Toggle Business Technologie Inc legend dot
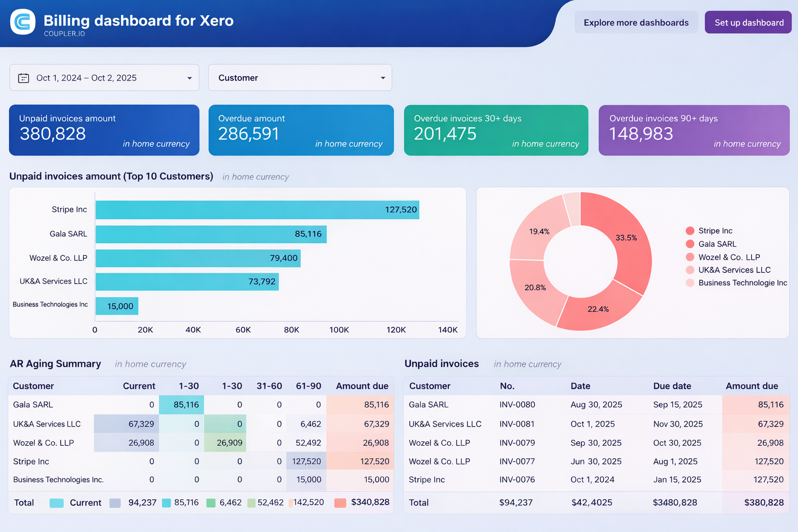This screenshot has width=798, height=532. [x=690, y=283]
